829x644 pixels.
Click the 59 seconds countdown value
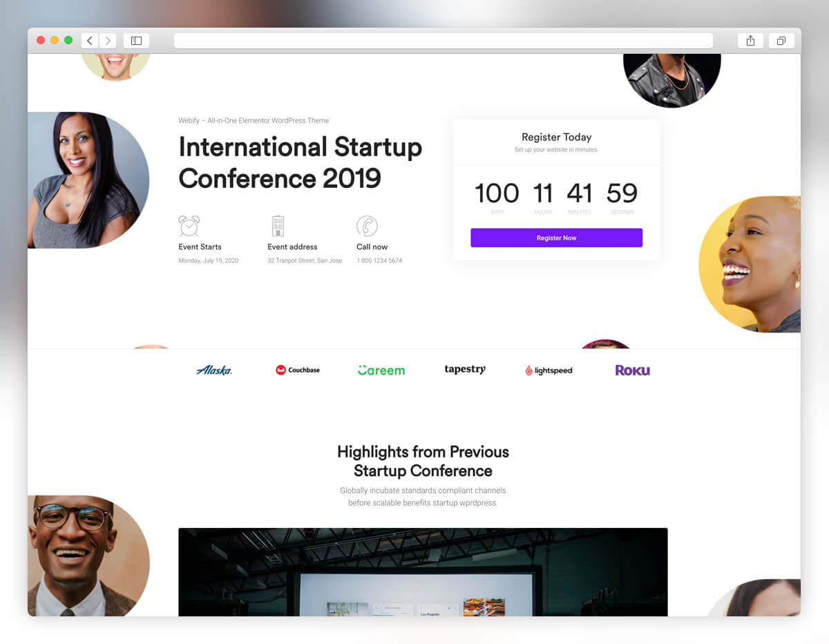[622, 193]
